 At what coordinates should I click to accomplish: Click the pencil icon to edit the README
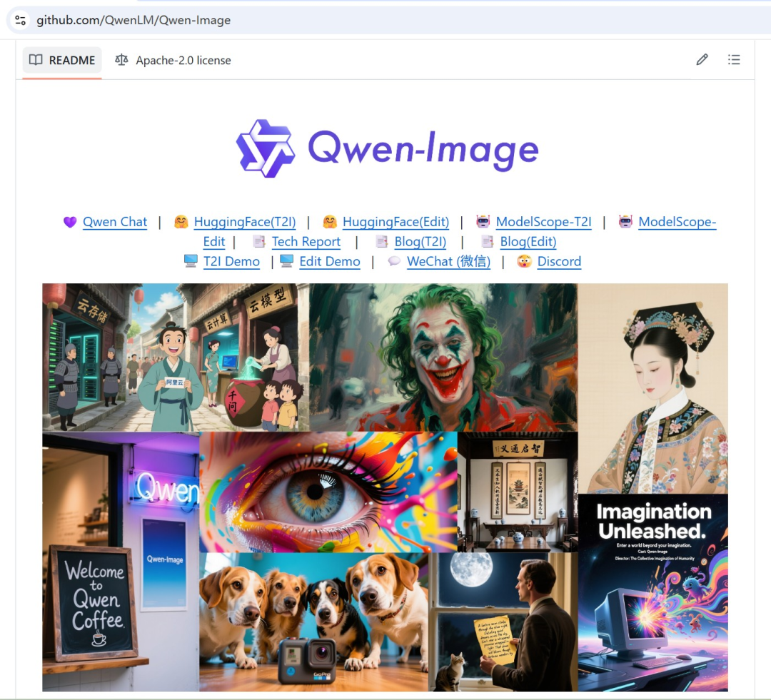tap(702, 60)
